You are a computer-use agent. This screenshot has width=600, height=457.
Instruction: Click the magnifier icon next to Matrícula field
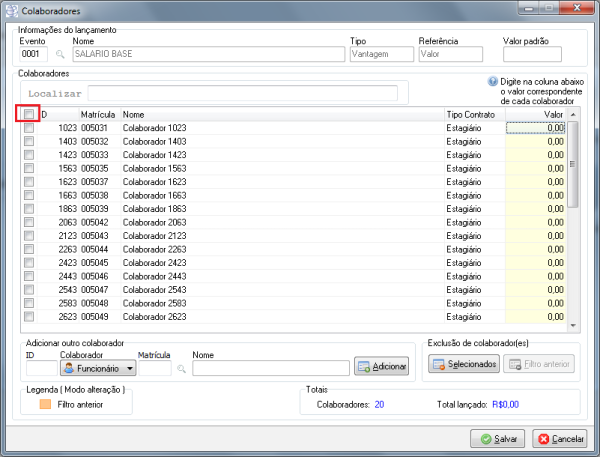tap(182, 368)
